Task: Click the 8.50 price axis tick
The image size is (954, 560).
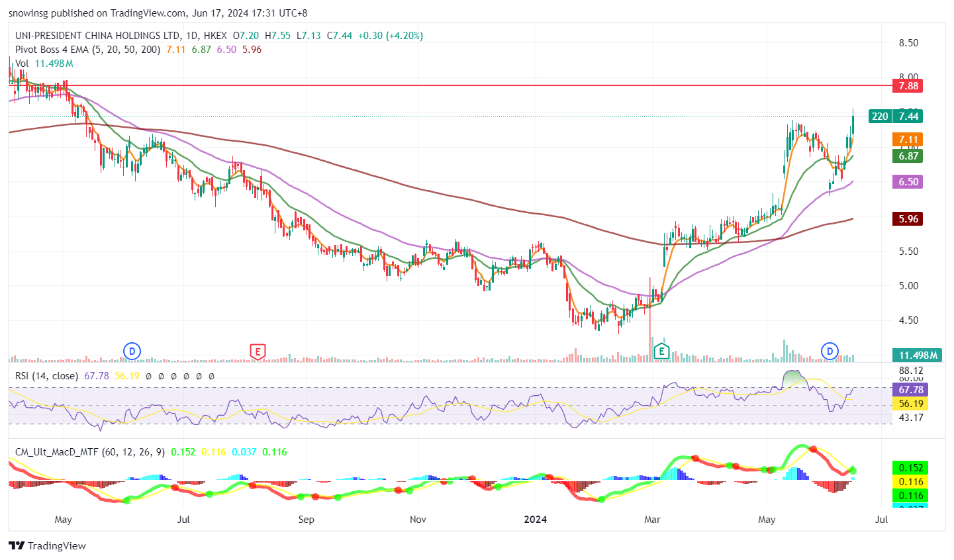Action: (x=908, y=43)
